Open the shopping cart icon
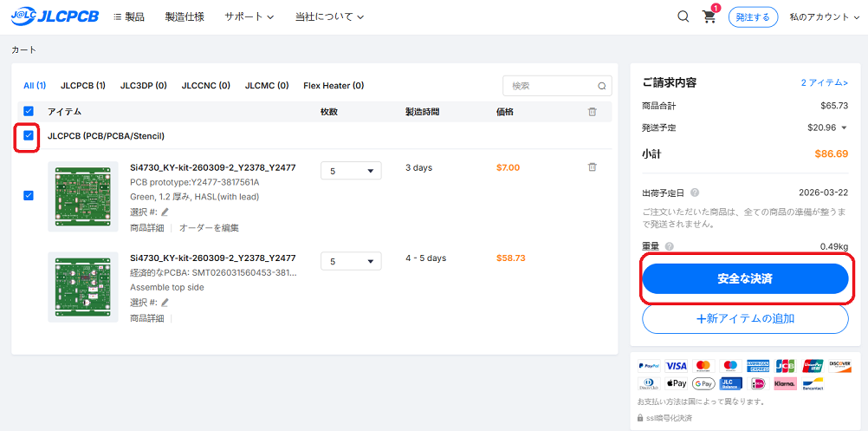 [x=709, y=16]
